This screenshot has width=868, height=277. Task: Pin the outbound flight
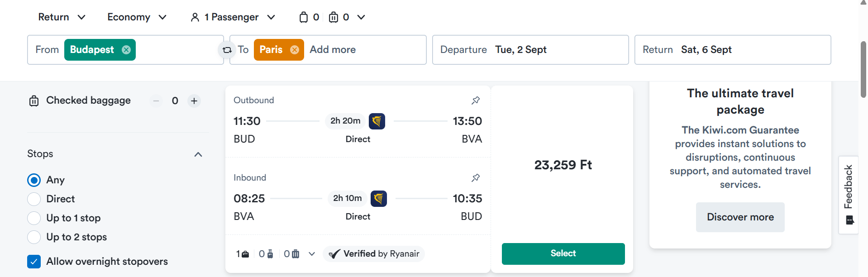[x=476, y=100]
